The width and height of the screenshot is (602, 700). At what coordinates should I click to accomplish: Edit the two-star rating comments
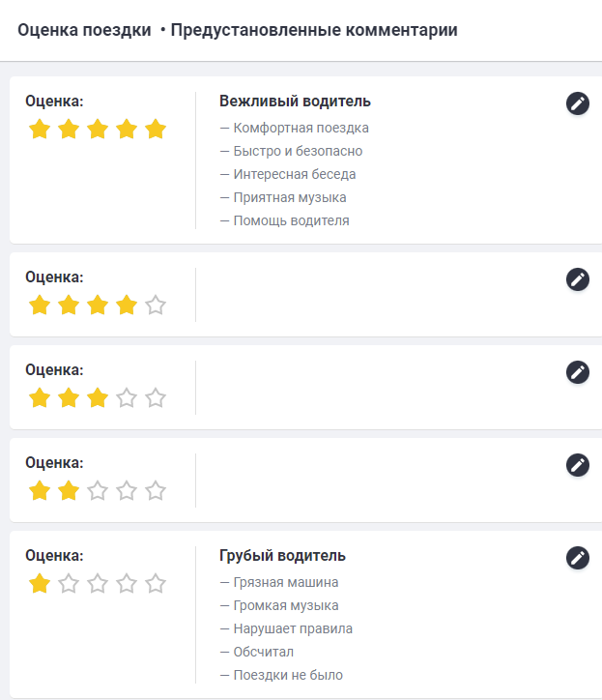(578, 465)
